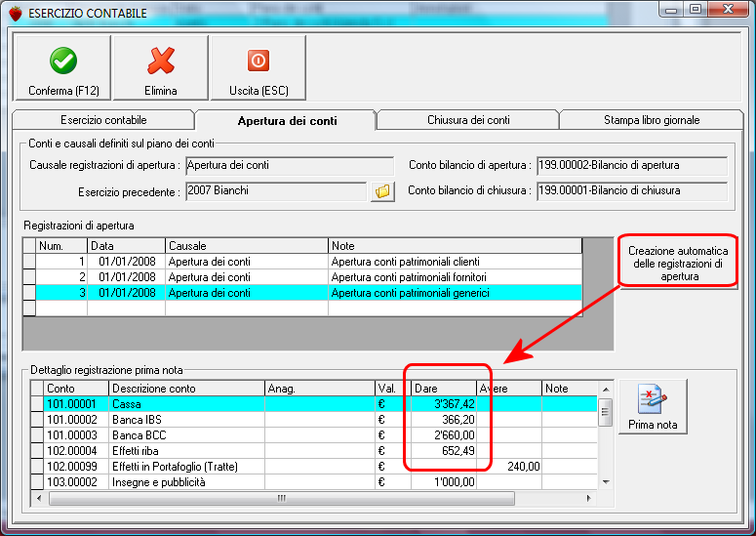Image resolution: width=756 pixels, height=536 pixels.
Task: Click the Descrizione conto column header
Action: 187,389
